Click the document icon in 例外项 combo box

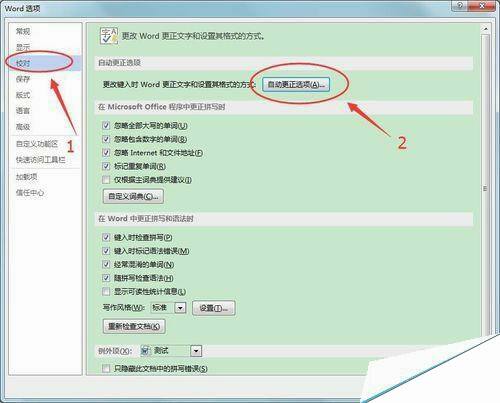pos(146,351)
